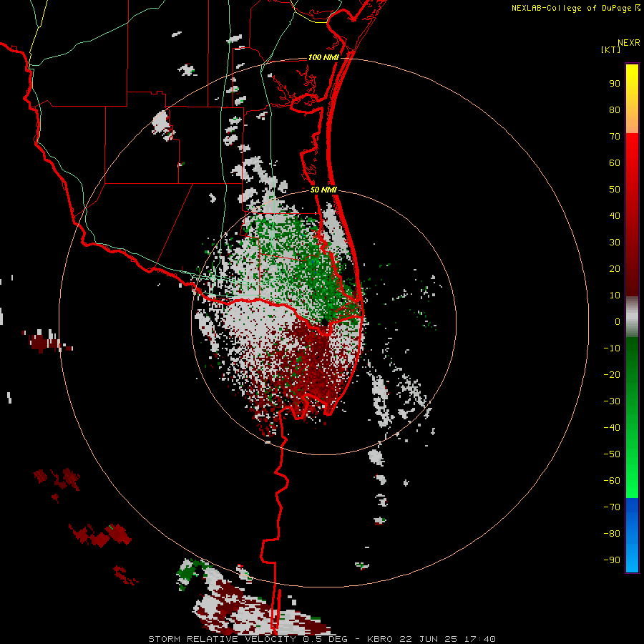This screenshot has height=644, width=644.
Task: Click the gray zero-velocity band of color bar
Action: pos(632,317)
